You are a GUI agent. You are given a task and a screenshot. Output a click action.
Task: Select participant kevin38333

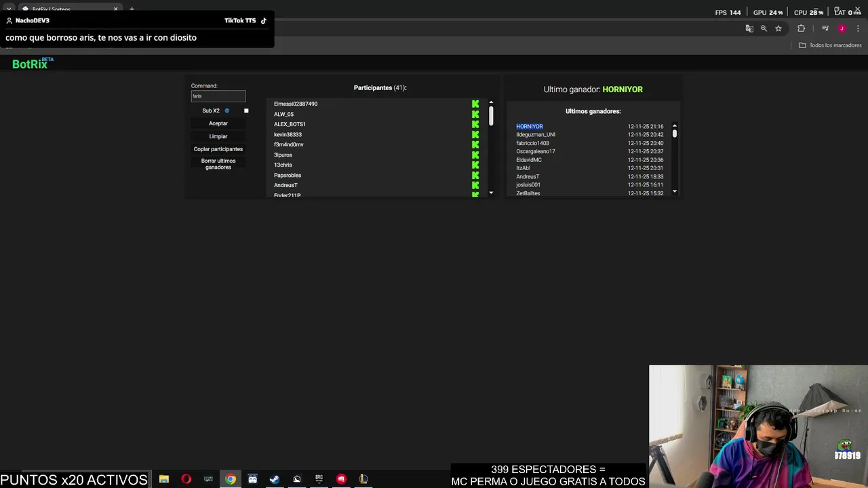[288, 134]
